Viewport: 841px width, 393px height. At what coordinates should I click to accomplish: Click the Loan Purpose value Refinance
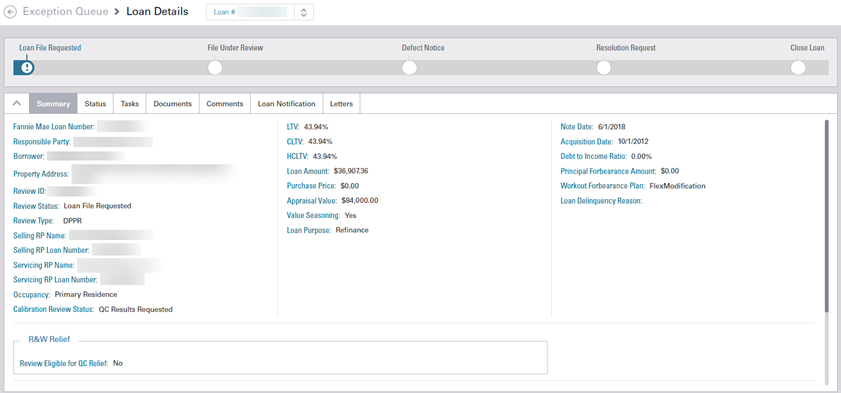pyautogui.click(x=352, y=230)
